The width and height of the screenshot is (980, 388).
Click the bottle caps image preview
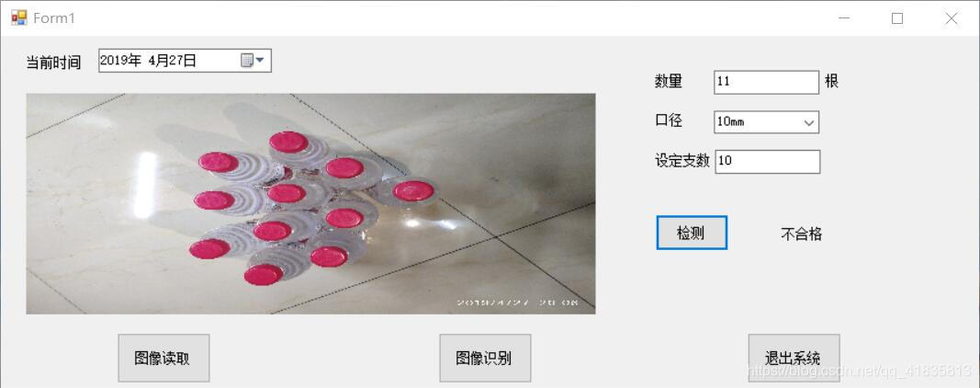310,203
